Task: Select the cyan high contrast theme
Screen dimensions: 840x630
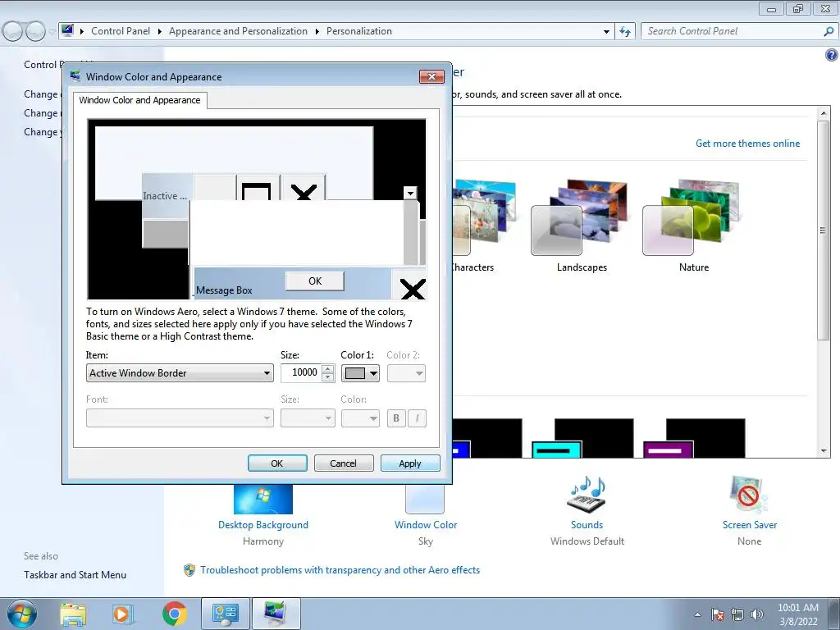Action: coord(582,438)
